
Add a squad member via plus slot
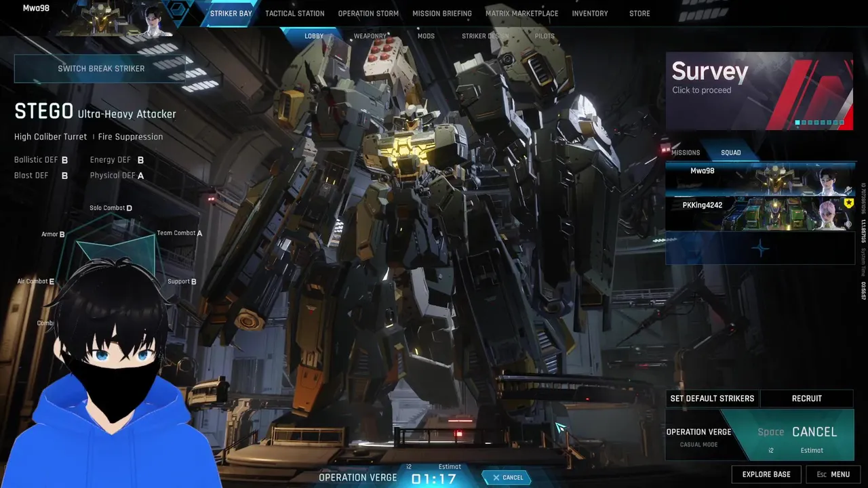click(759, 249)
